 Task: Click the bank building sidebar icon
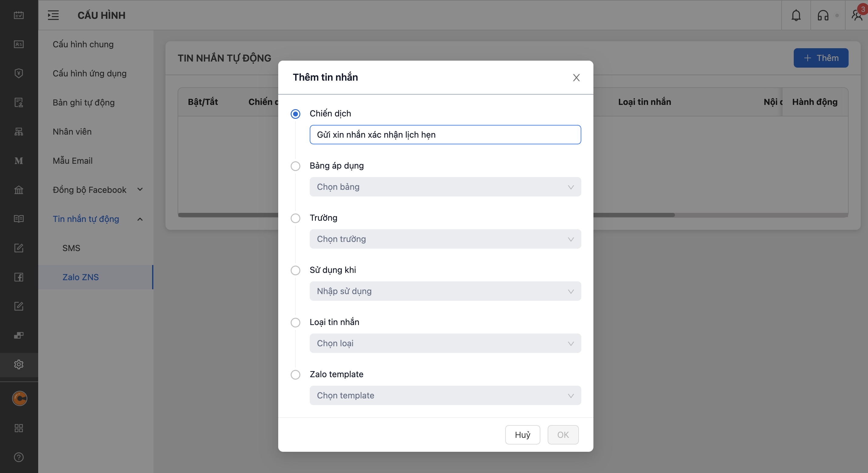pyautogui.click(x=19, y=190)
